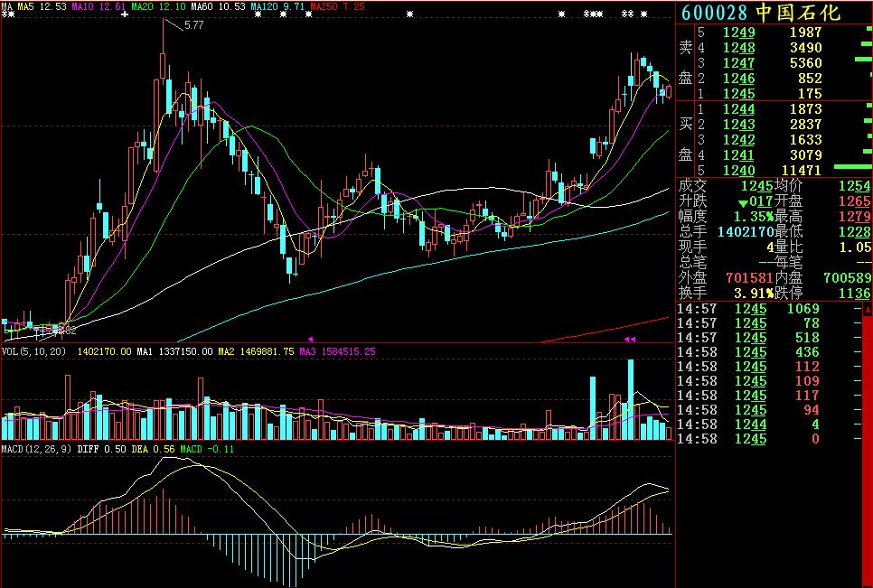This screenshot has height=588, width=873.
Task: Click the green down triangle beside 017
Action: click(743, 201)
